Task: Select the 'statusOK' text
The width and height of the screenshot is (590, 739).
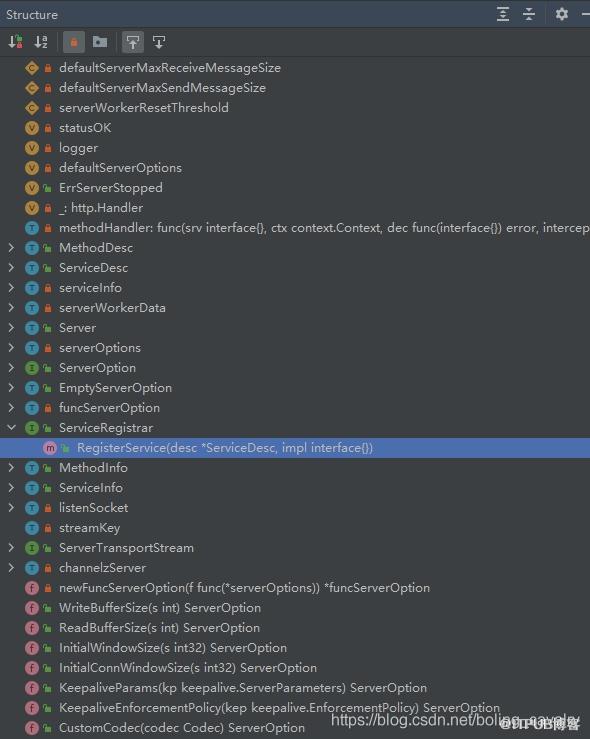Action: [85, 128]
